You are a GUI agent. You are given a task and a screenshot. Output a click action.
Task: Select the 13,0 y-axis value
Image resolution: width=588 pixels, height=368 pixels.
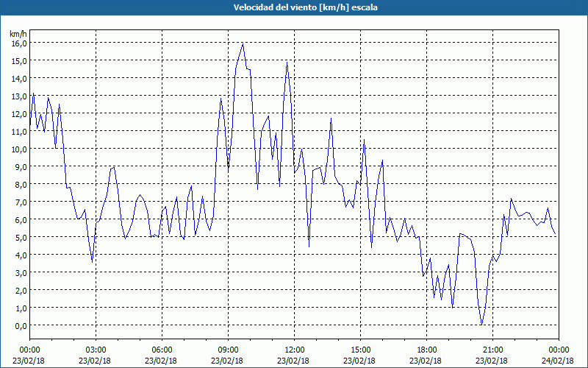pyautogui.click(x=21, y=96)
